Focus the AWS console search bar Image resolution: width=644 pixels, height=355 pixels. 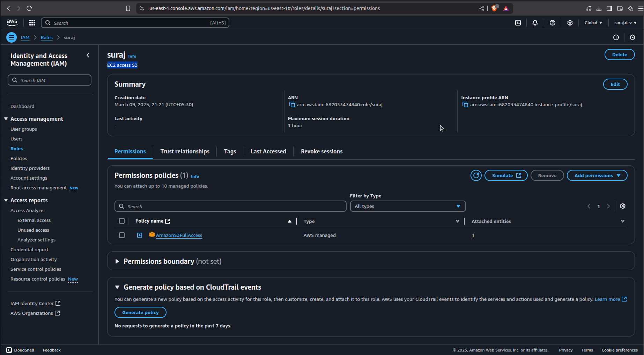[135, 23]
